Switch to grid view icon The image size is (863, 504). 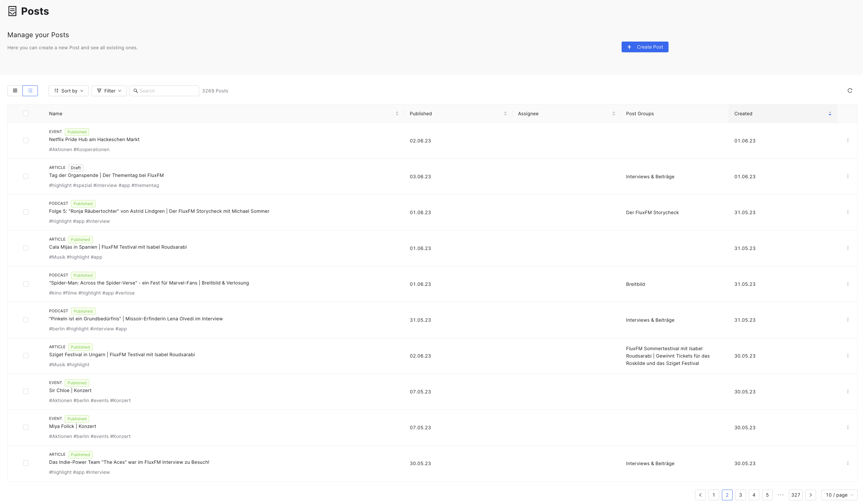[15, 91]
